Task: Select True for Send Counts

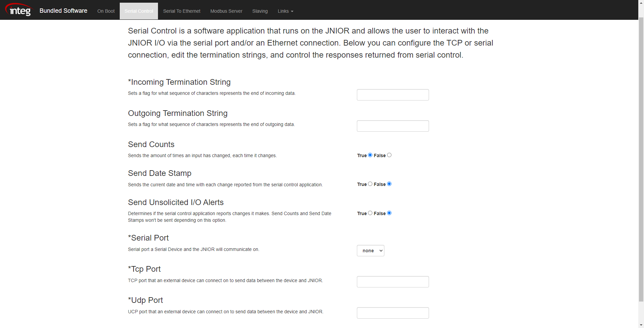Action: point(370,155)
